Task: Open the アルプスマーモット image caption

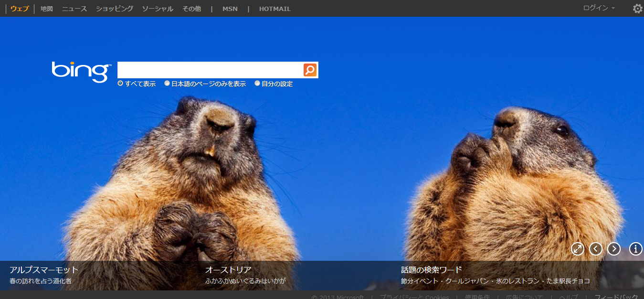Action: click(44, 270)
